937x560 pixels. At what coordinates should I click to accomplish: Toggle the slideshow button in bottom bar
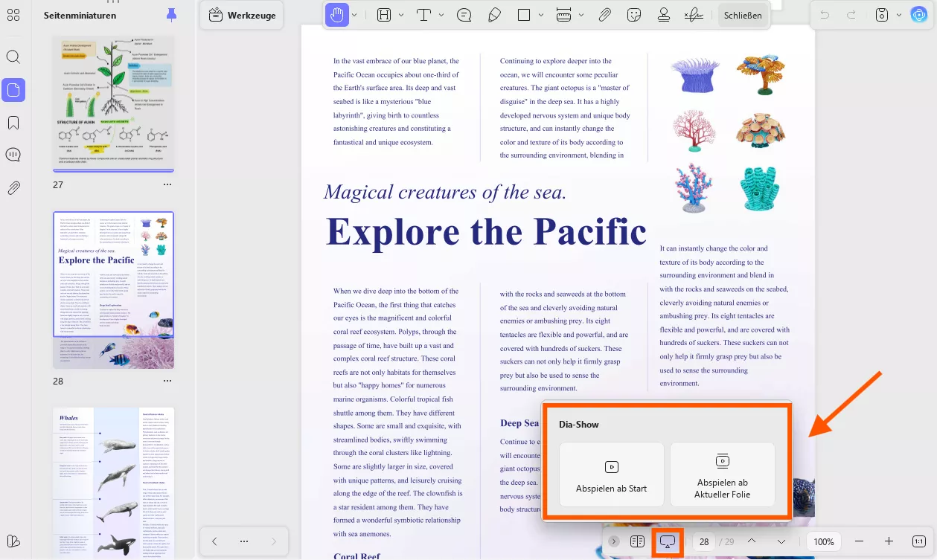coord(666,541)
